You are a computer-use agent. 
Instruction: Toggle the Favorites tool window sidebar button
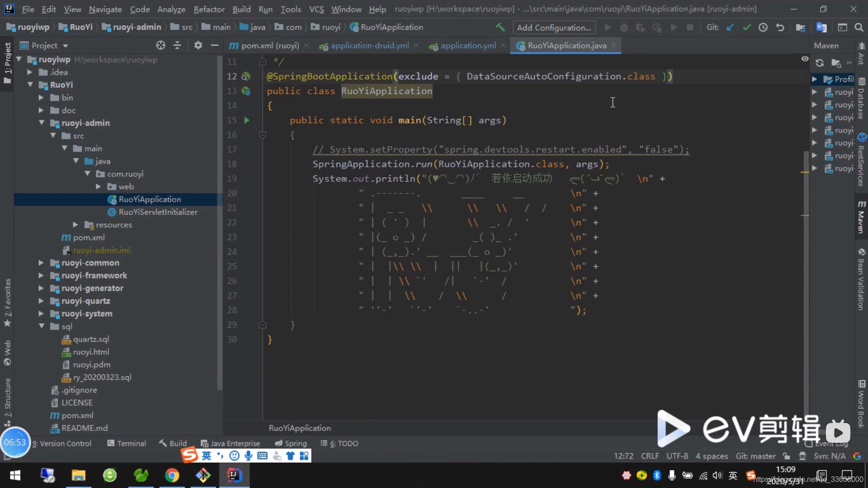pos(8,303)
